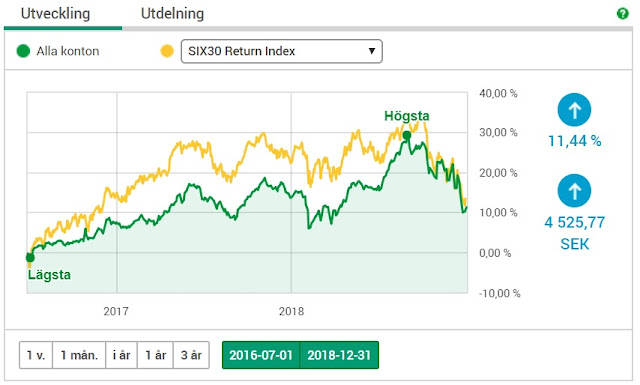
Task: Click the Lägsta low point marker dot
Action: [30, 258]
